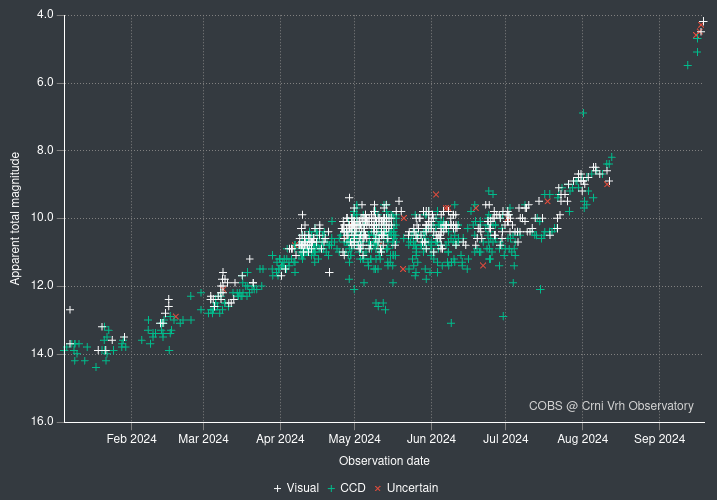Image resolution: width=717 pixels, height=500 pixels.
Task: Click the 'Jul 2024' x-axis label
Action: 505,439
